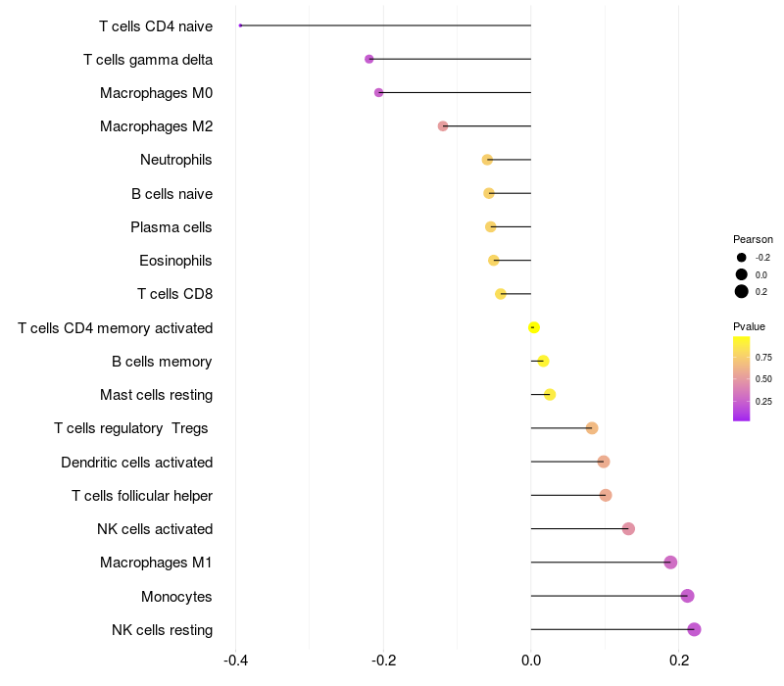Select the Plasma cells axis label
Screen dimensions: 784x686
(x=171, y=227)
